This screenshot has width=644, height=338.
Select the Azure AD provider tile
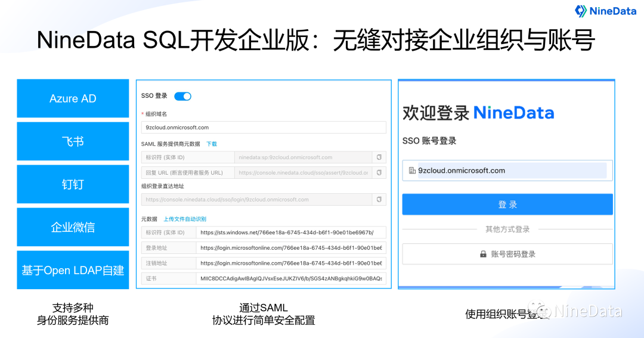(x=73, y=98)
